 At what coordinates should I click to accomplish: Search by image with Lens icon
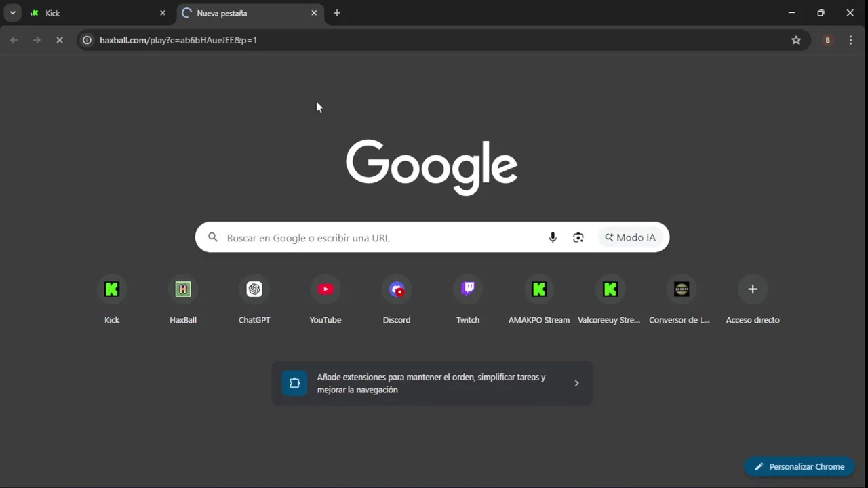pos(578,237)
